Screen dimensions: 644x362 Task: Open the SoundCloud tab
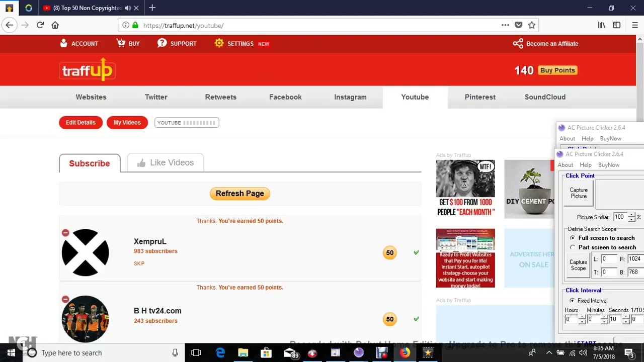point(545,97)
